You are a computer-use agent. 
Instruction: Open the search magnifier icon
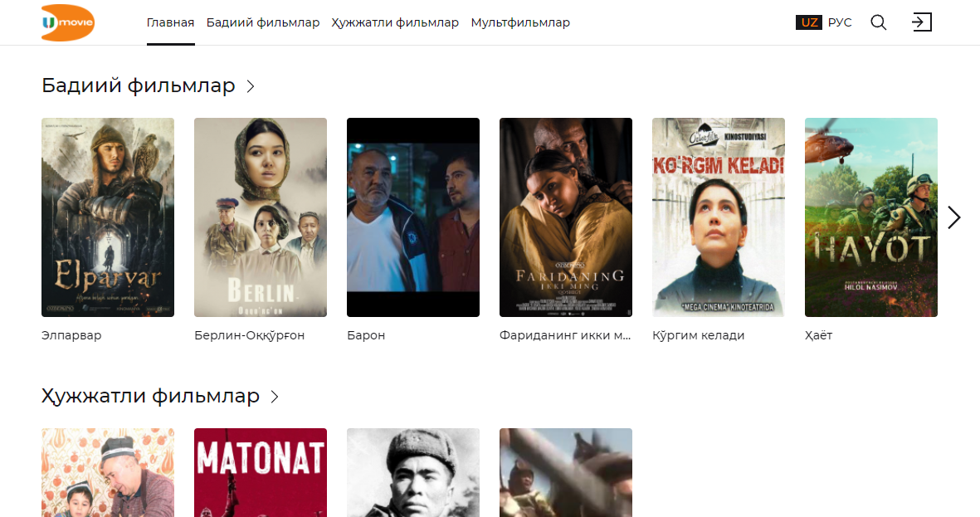[878, 22]
